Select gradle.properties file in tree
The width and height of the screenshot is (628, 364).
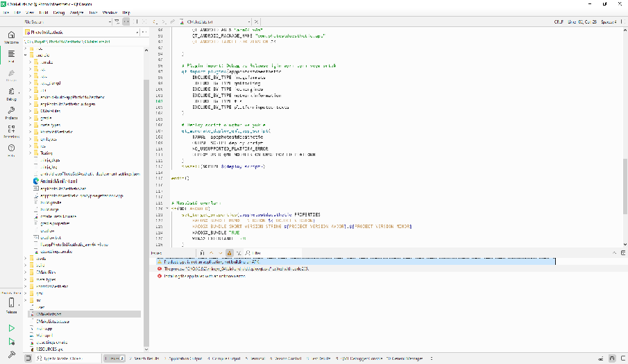(55, 223)
